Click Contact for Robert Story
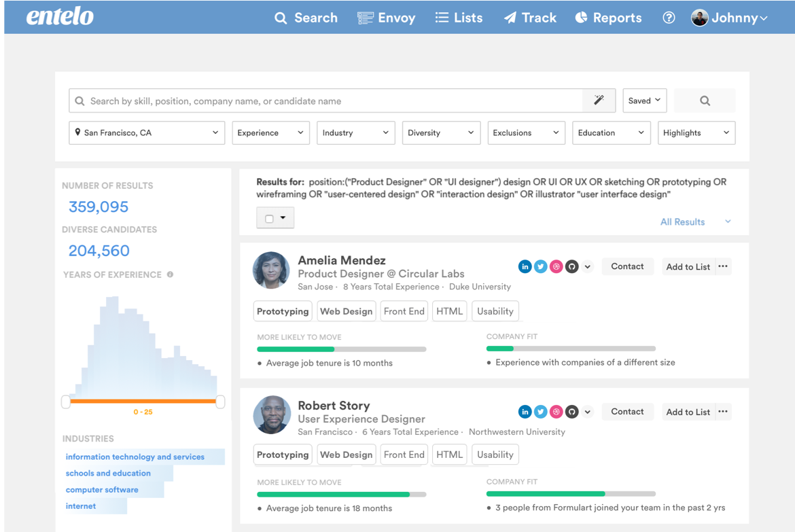Image resolution: width=795 pixels, height=532 pixels. 626,412
